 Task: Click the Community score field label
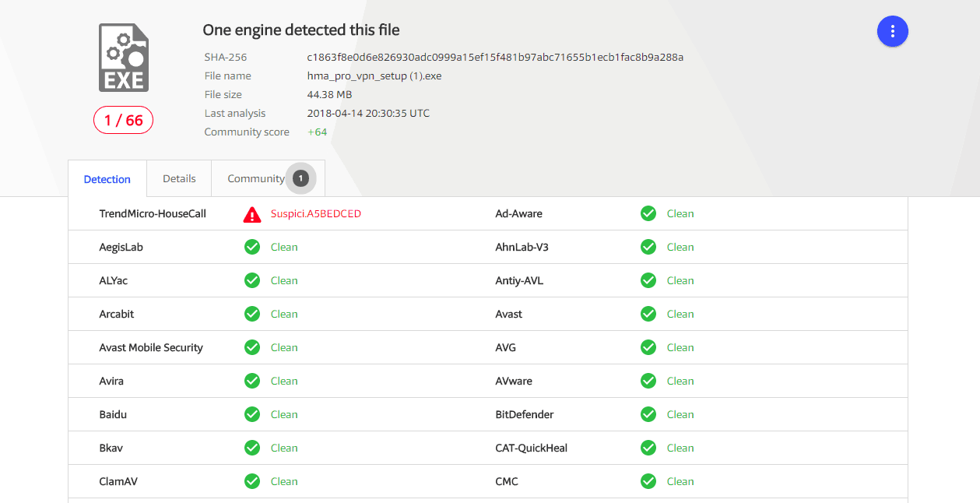pos(247,132)
